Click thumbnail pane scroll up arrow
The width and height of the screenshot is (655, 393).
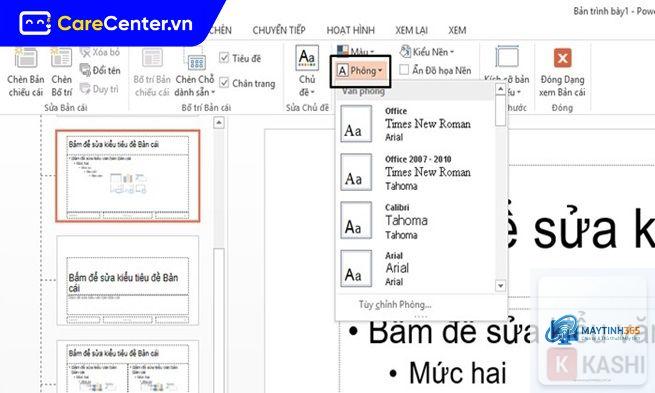coord(219,123)
